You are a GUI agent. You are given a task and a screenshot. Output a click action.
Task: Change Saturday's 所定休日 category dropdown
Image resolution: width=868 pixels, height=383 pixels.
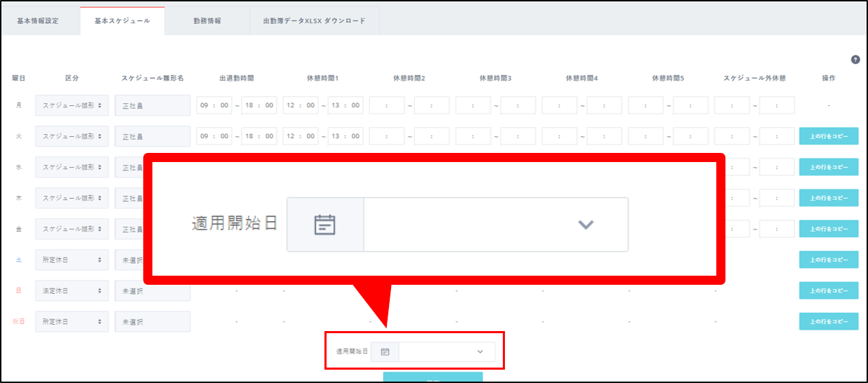[72, 260]
